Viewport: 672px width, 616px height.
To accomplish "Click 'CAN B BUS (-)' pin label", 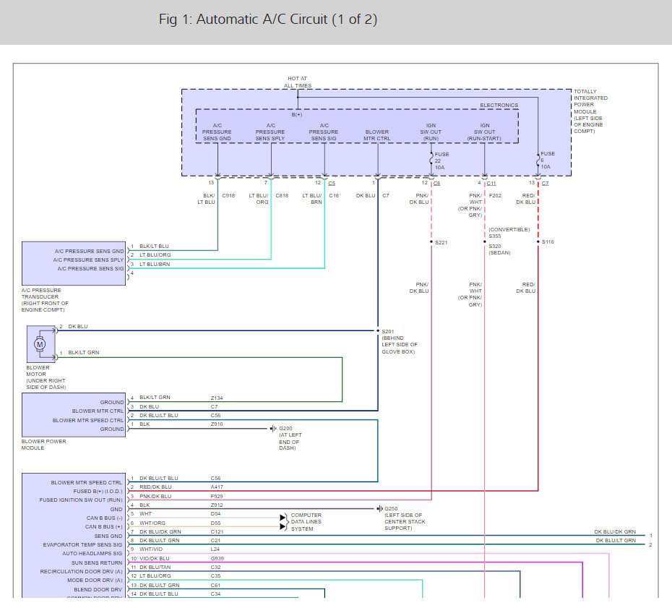I will pyautogui.click(x=104, y=518).
